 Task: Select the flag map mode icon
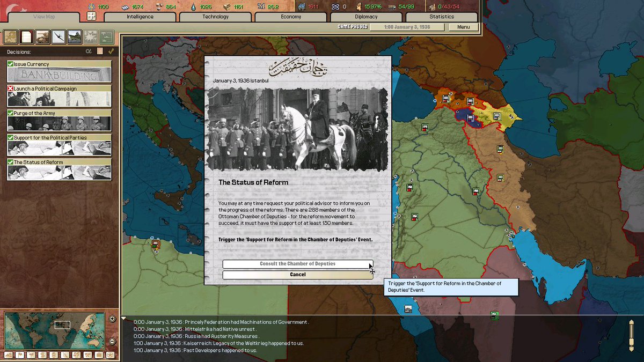[19, 355]
